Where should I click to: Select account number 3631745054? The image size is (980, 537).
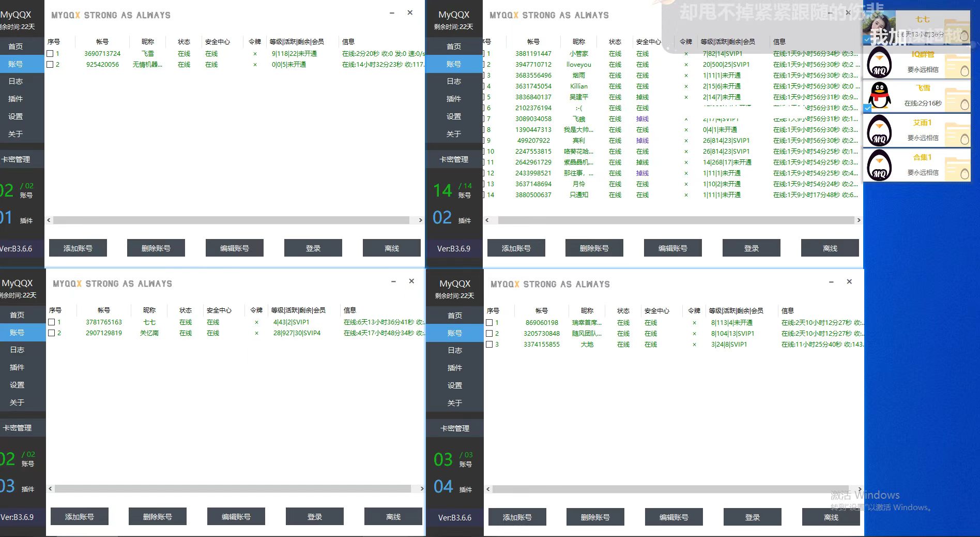click(533, 86)
